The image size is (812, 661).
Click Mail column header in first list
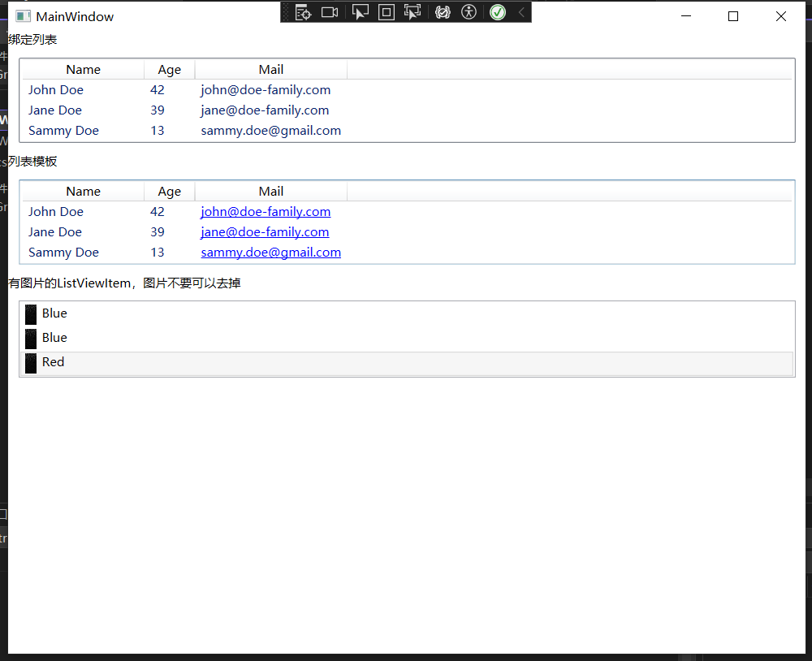pyautogui.click(x=271, y=69)
